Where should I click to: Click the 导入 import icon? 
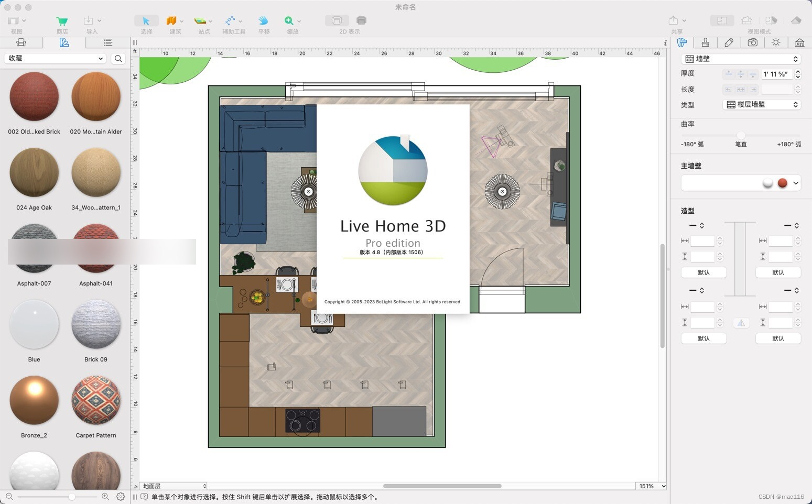coord(88,21)
